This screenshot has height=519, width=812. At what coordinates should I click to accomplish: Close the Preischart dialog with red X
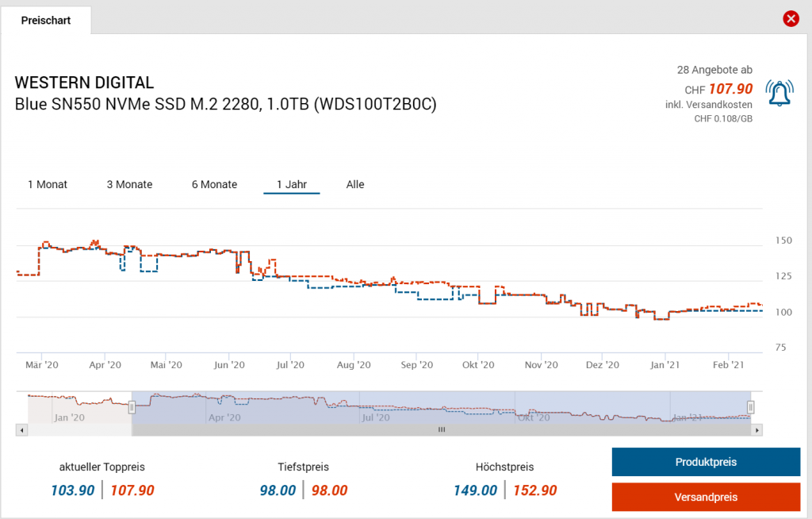(791, 19)
